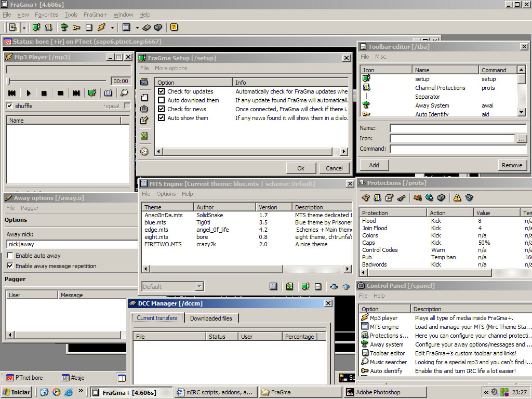This screenshot has width=532, height=399.
Task: Click Ok in FraGma Setup
Action: point(301,168)
